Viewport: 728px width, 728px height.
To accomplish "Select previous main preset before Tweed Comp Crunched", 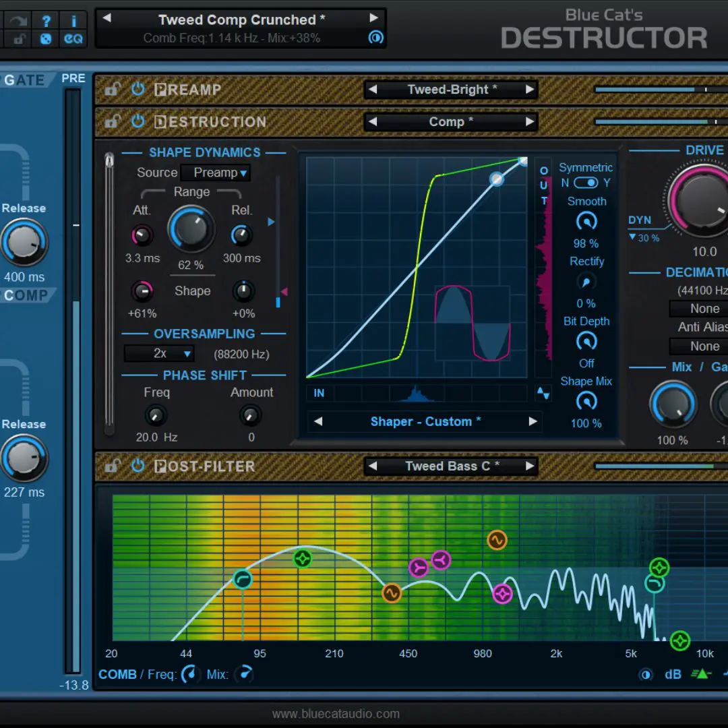I will 107,18.
